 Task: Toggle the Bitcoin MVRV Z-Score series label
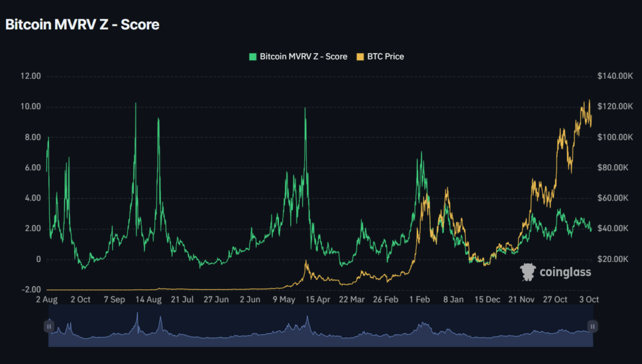tap(303, 56)
